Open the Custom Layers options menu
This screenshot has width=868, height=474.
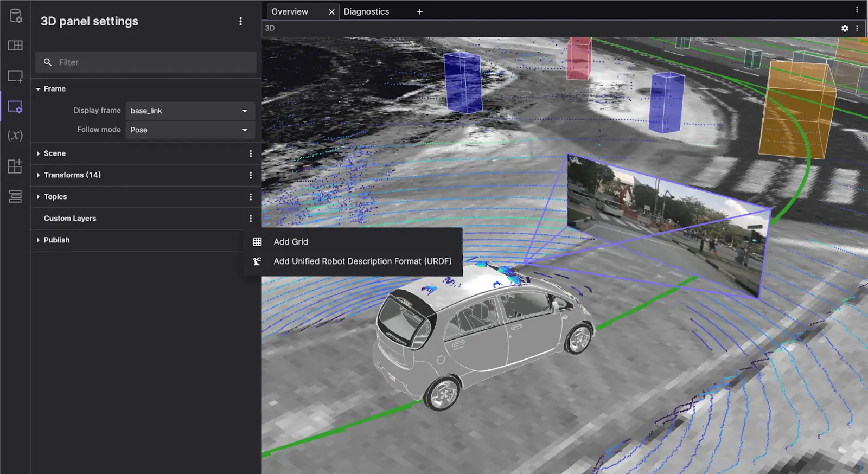click(x=251, y=219)
